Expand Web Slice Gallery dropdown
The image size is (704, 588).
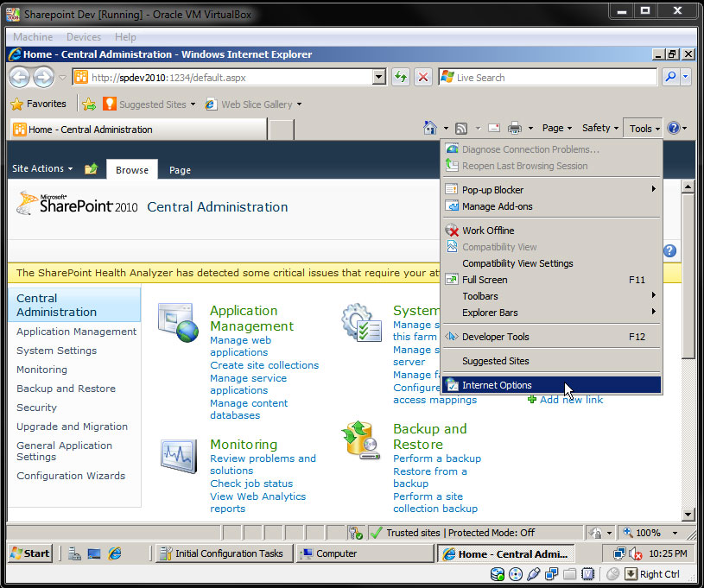[x=299, y=104]
